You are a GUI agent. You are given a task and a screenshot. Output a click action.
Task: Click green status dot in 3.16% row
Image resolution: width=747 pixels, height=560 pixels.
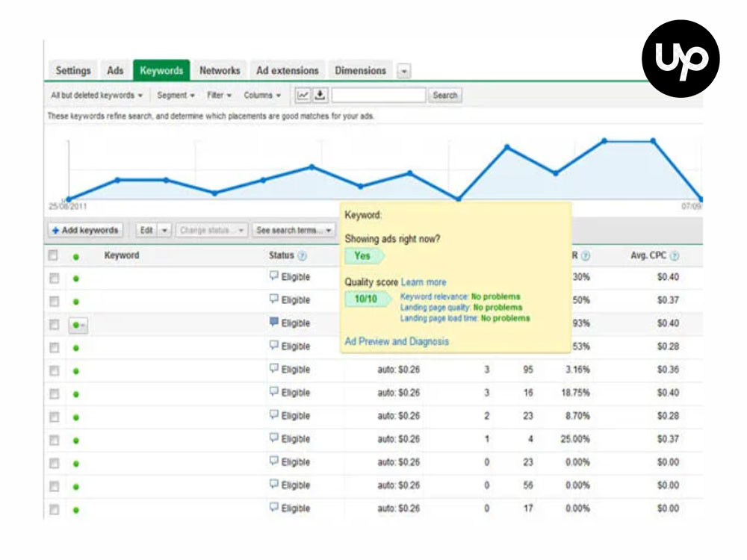click(x=75, y=371)
